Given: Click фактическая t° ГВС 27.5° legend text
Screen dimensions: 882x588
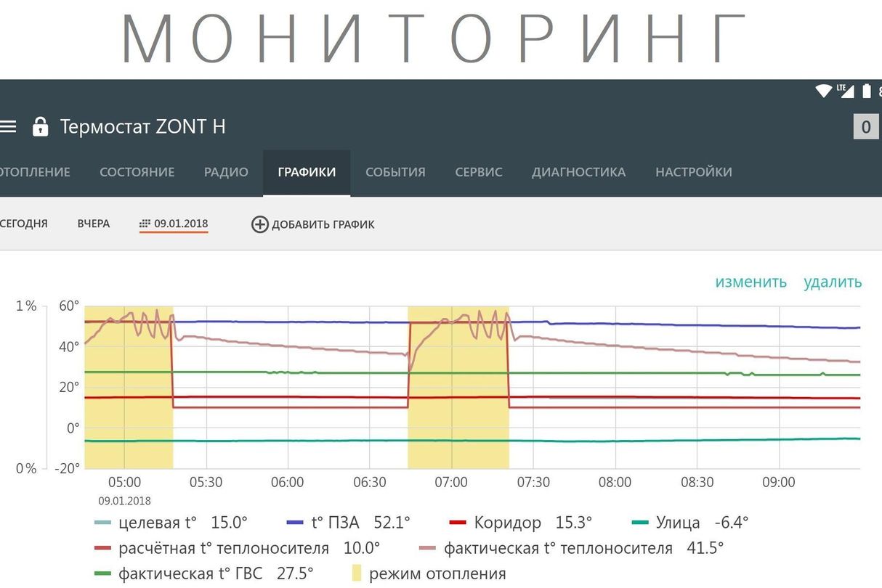Looking at the screenshot, I should coord(216,573).
